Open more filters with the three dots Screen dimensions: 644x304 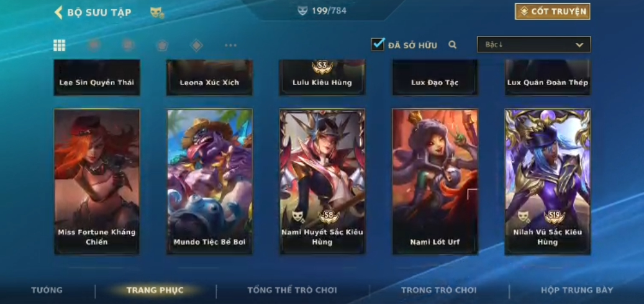click(x=231, y=45)
